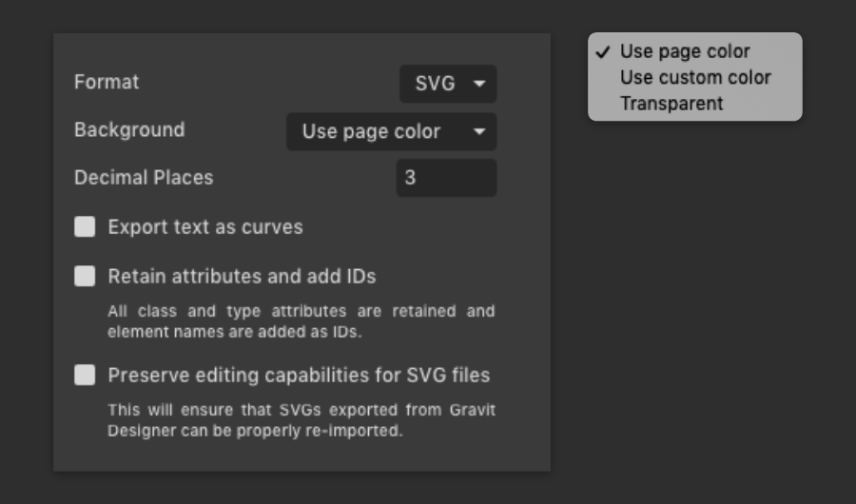Click the Background dropdown caret arrow

coord(479,132)
